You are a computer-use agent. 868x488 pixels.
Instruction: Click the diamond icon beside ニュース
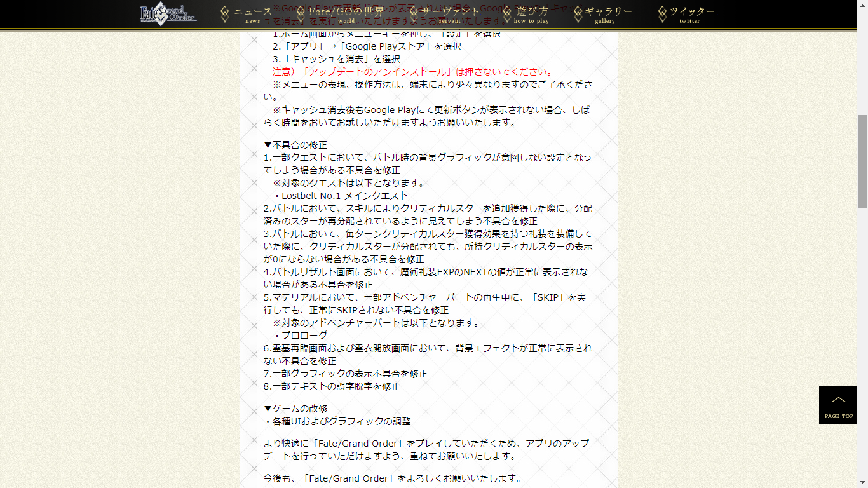[x=225, y=14]
